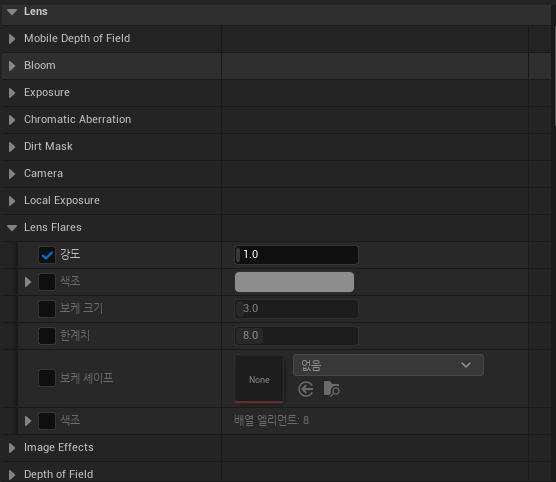The height and width of the screenshot is (482, 556).
Task: Expand the Camera section
Action: click(12, 173)
